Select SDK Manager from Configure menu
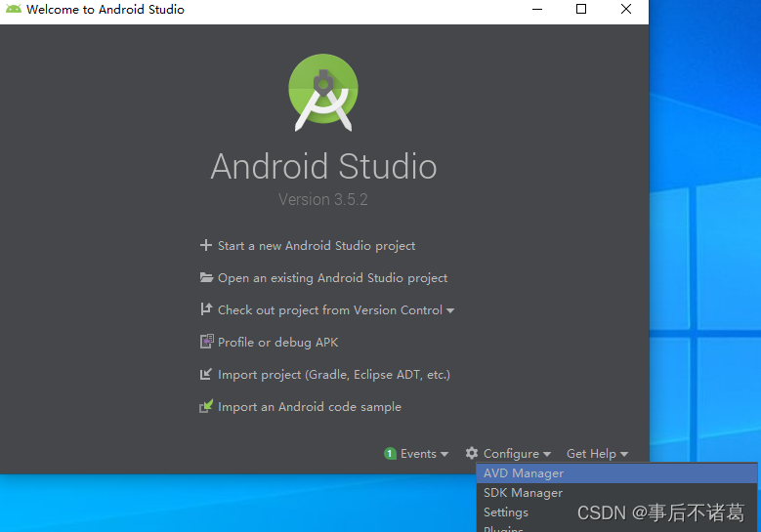761x532 pixels. (x=616, y=493)
